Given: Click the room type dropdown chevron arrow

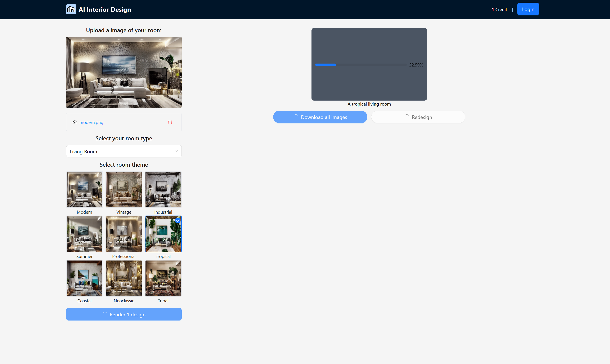Looking at the screenshot, I should tap(176, 151).
